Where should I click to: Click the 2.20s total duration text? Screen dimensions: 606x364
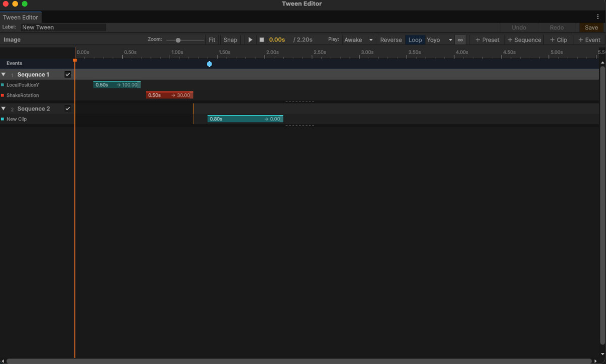(x=303, y=40)
